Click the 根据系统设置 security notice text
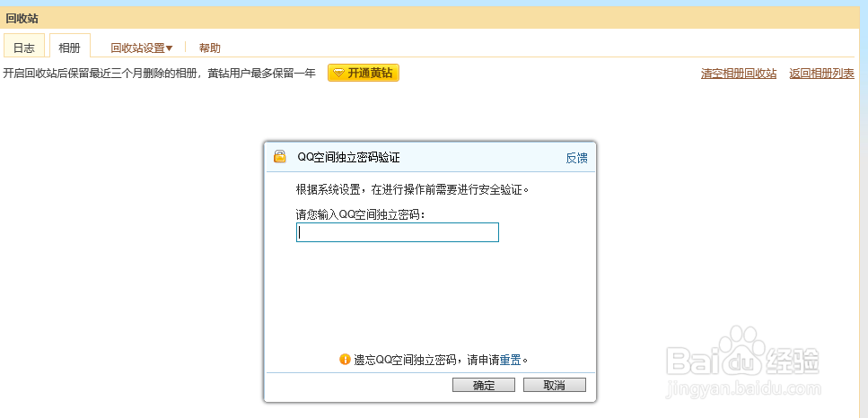 tap(413, 189)
